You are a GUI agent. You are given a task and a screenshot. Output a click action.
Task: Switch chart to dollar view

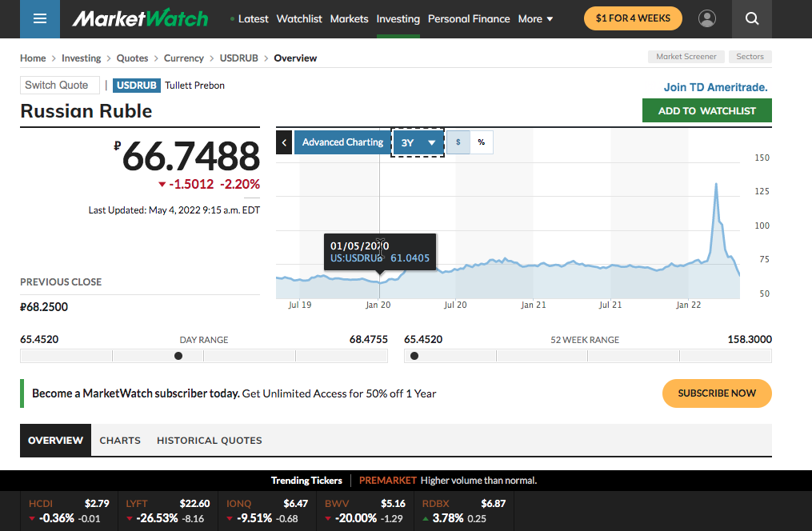(x=458, y=142)
